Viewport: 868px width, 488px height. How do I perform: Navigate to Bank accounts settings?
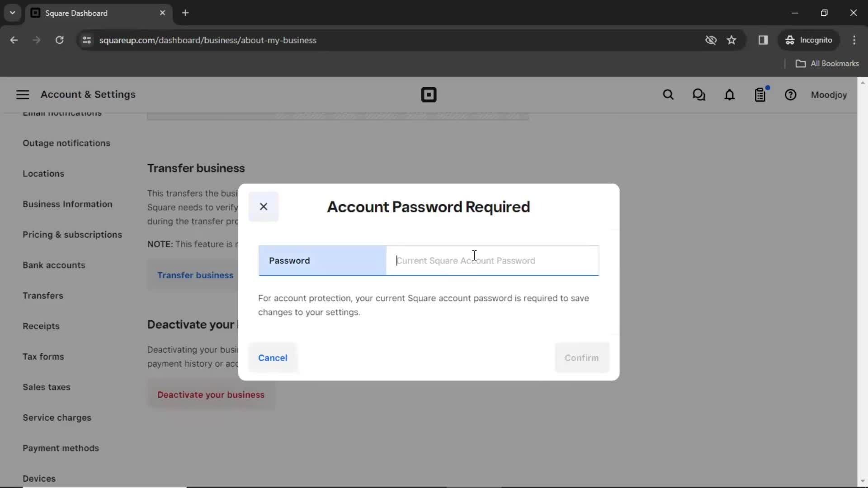pos(54,265)
